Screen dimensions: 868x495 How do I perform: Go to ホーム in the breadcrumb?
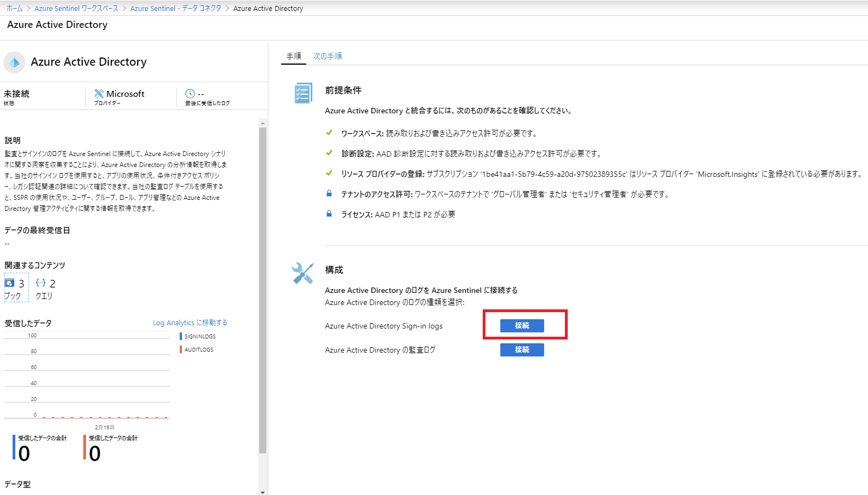click(x=15, y=8)
